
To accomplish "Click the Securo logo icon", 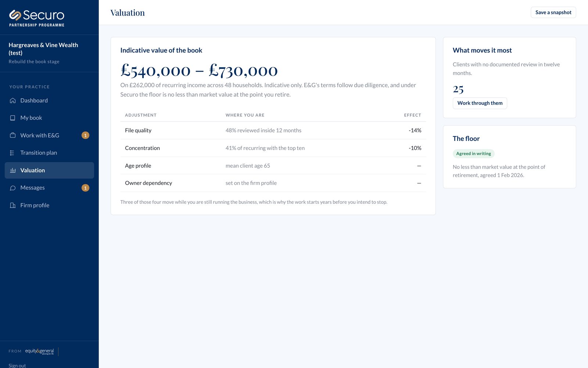I will pos(15,15).
